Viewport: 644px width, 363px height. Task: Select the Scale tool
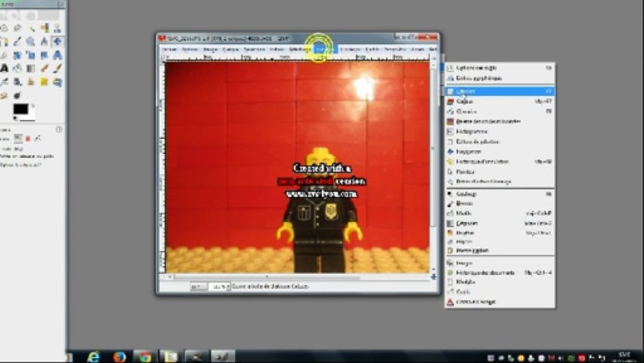pos(31,55)
